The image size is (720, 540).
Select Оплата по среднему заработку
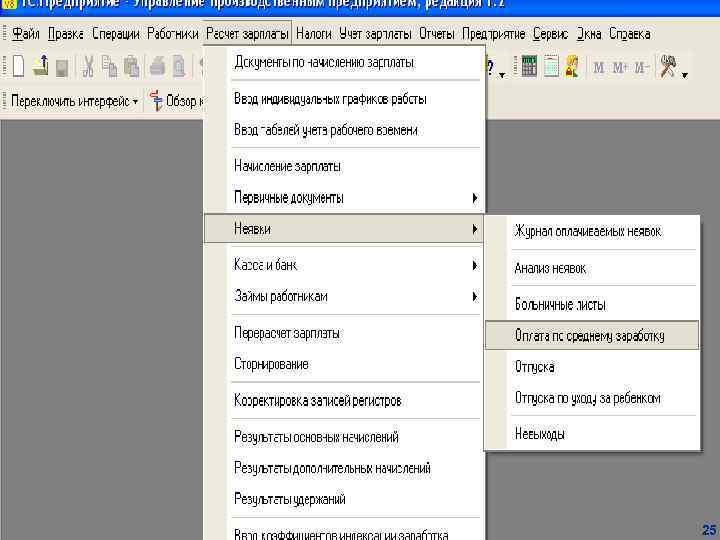click(x=592, y=336)
